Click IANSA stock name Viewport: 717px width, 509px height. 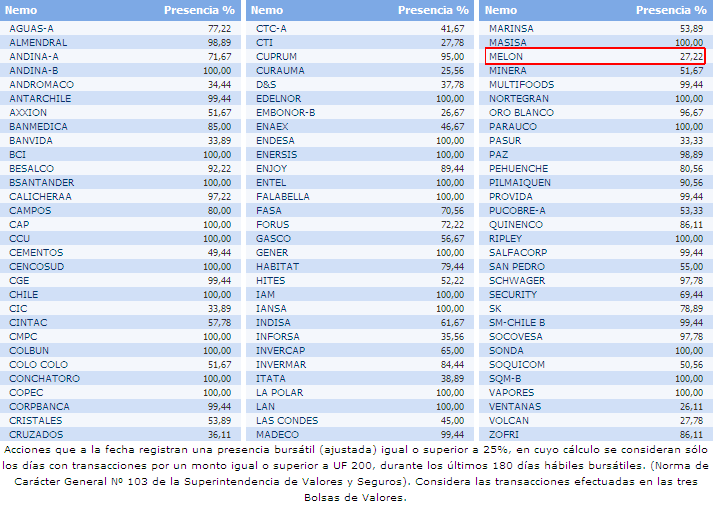271,309
